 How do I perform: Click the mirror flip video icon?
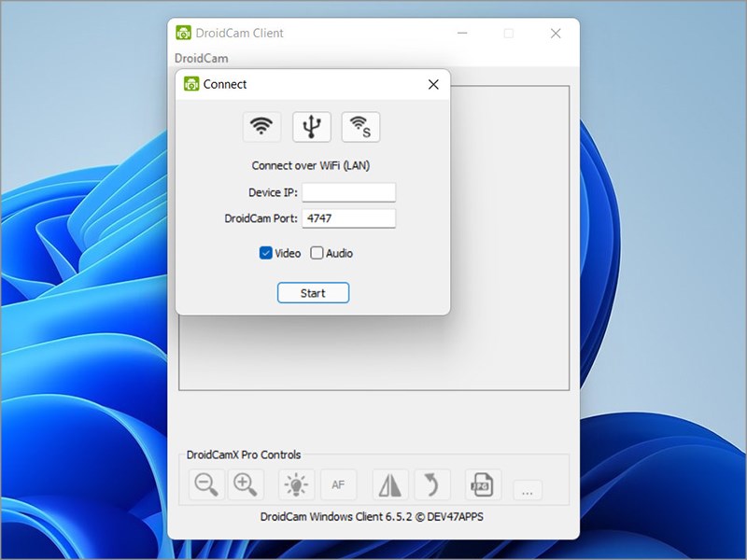tap(390, 484)
